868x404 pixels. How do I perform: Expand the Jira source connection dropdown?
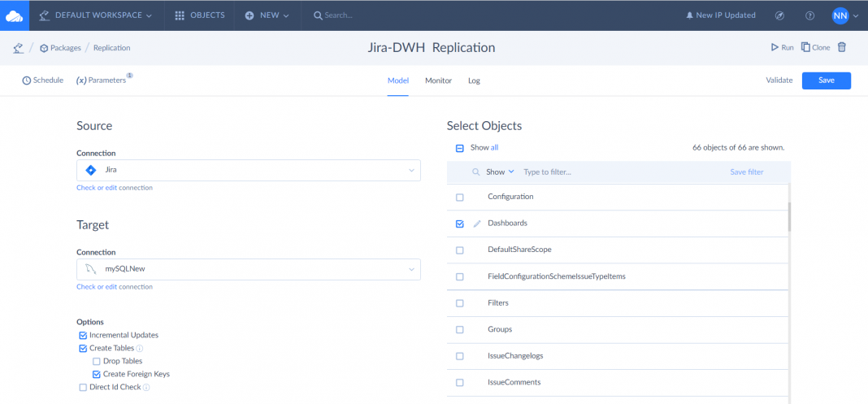(x=411, y=171)
